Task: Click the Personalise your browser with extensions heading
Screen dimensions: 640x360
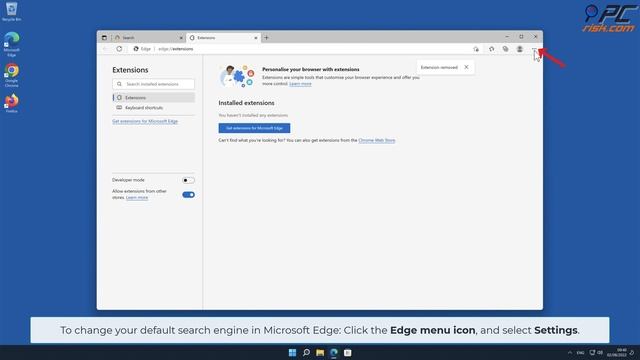Action: point(311,69)
